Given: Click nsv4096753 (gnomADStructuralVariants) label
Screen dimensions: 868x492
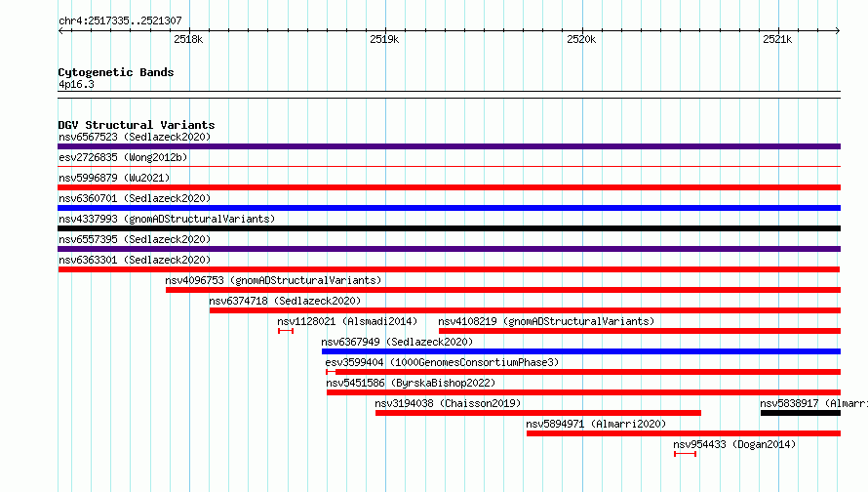Looking at the screenshot, I should point(273,280).
